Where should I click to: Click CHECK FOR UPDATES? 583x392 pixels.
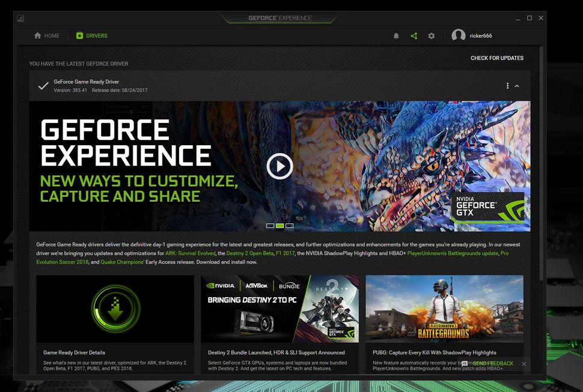click(497, 58)
